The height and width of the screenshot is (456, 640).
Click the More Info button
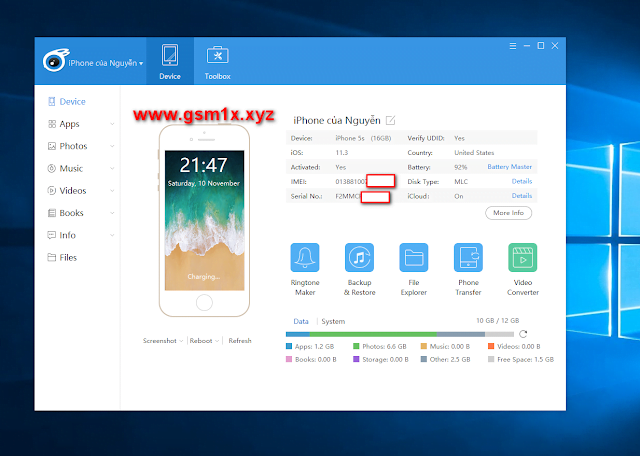[508, 213]
